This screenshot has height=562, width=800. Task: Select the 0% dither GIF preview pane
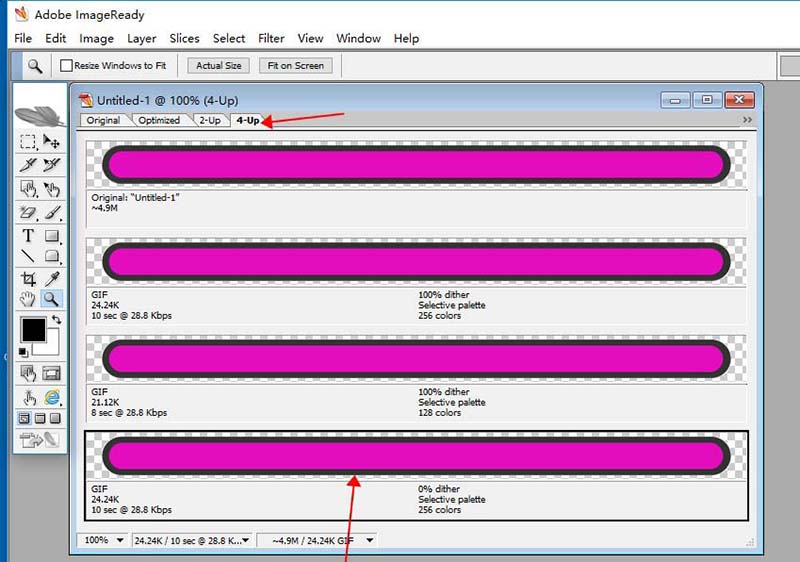[416, 475]
